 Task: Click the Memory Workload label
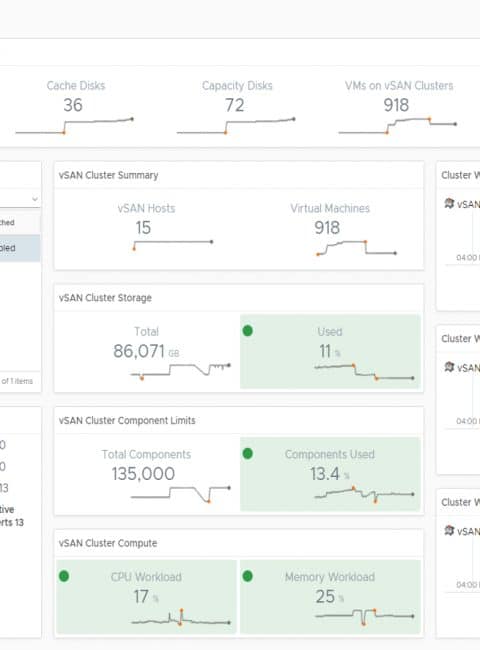pyautogui.click(x=330, y=577)
